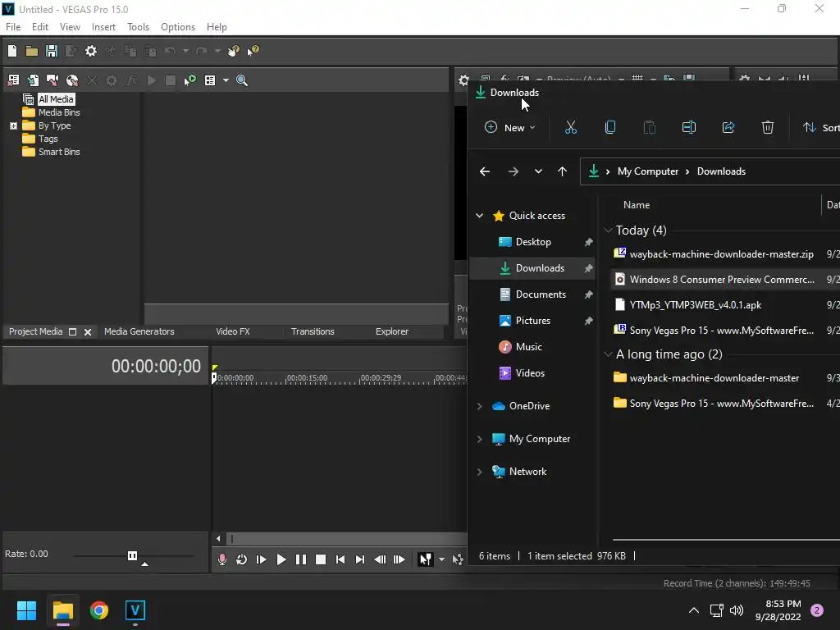Open the Insert menu
The height and width of the screenshot is (630, 840).
click(103, 27)
